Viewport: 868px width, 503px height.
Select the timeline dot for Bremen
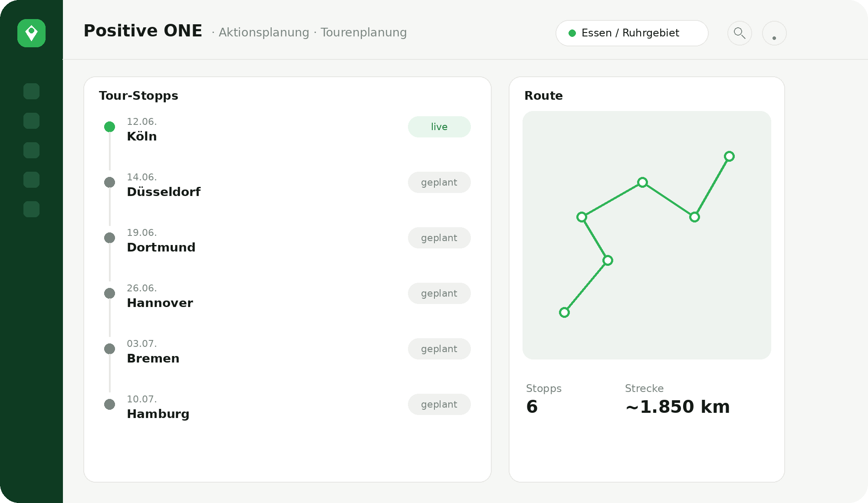click(x=109, y=349)
